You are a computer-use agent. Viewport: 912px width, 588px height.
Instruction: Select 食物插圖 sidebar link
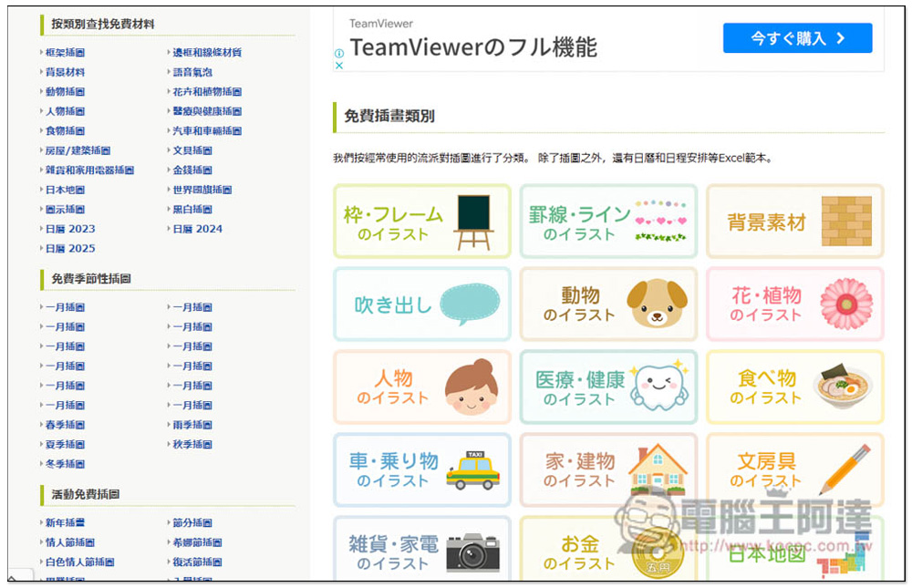[65, 131]
